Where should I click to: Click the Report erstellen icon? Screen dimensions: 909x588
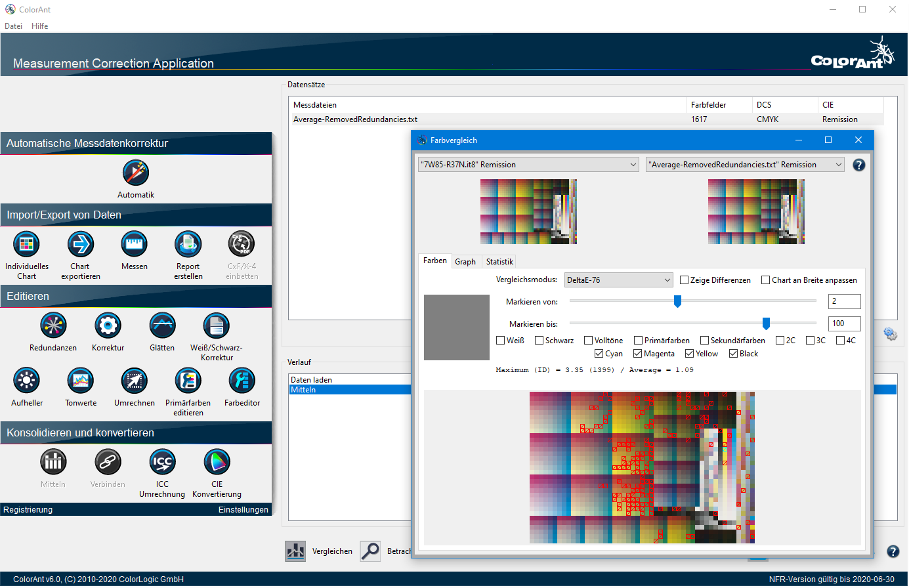[188, 245]
